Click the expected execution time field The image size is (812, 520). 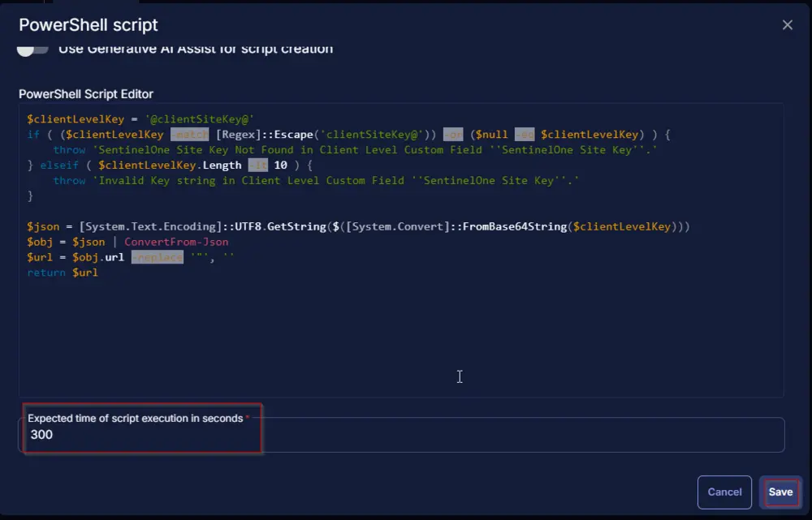coord(401,435)
